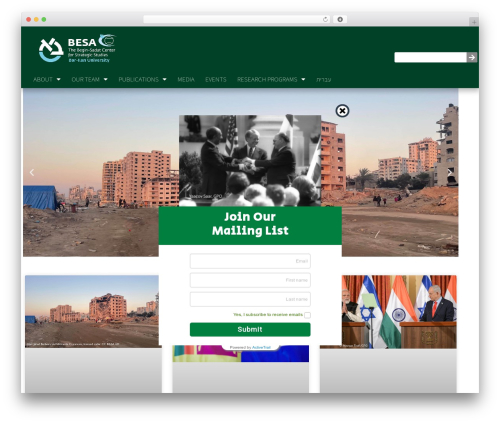Submit the search with arrow button
The width and height of the screenshot is (500, 423).
472,57
